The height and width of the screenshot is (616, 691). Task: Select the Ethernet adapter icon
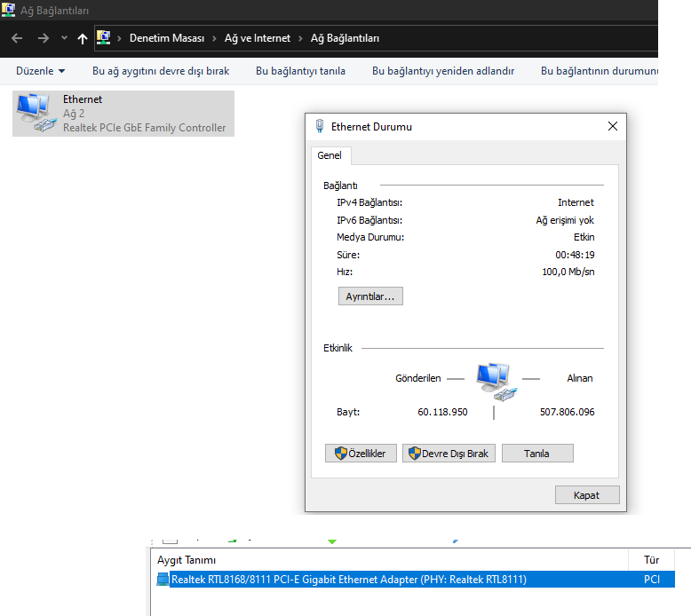(x=36, y=113)
